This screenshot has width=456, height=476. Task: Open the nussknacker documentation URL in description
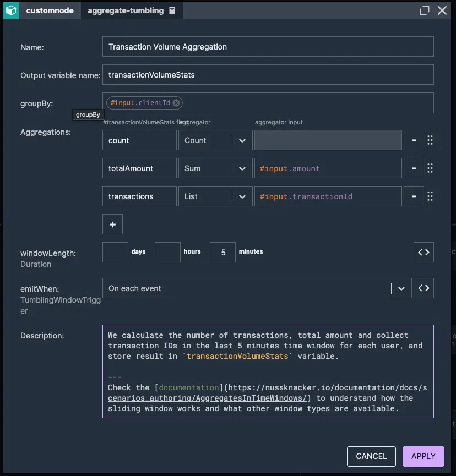click(x=267, y=393)
